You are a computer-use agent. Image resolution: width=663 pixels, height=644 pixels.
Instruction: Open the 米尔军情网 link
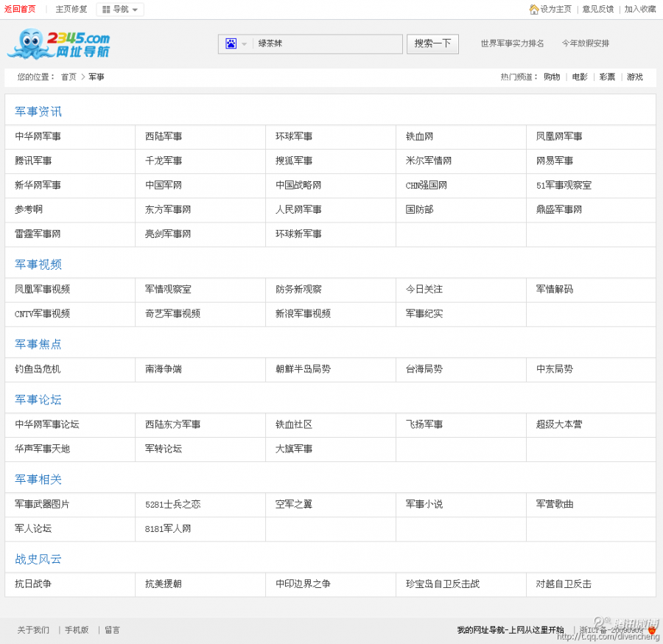pos(429,161)
